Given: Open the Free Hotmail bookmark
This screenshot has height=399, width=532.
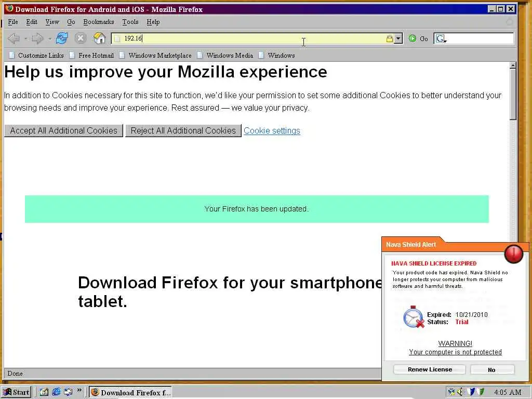Looking at the screenshot, I should [91, 55].
